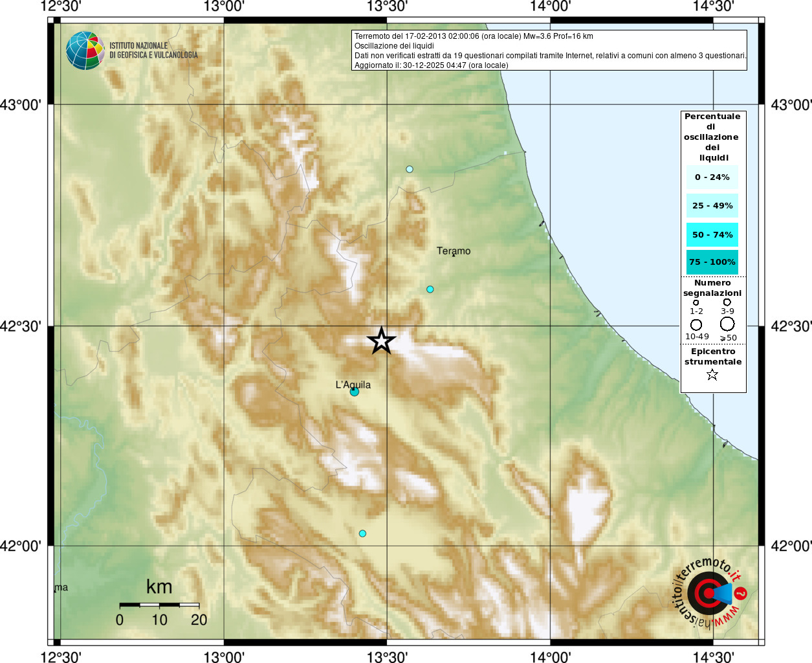Click the 'Numero segnalazioni' legend heading
This screenshot has height=663, width=812.
coord(712,288)
